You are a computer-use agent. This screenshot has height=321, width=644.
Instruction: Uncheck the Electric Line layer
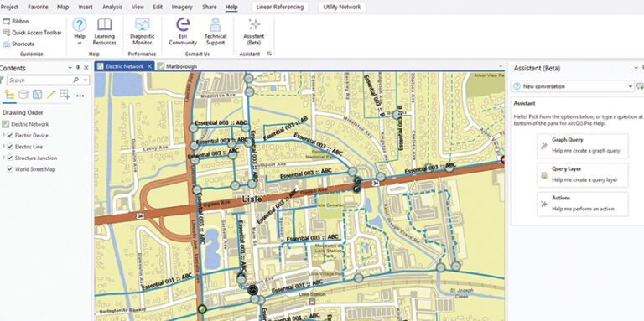tap(10, 147)
